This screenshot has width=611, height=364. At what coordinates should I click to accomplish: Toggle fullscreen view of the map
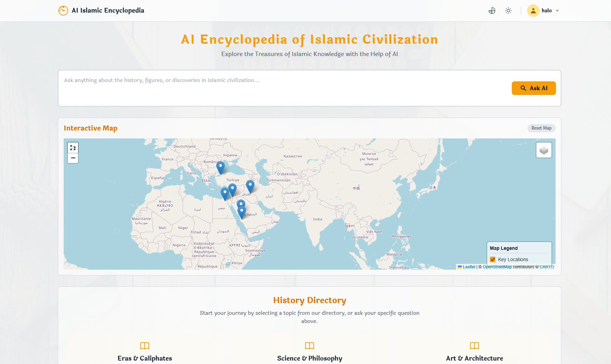[73, 148]
